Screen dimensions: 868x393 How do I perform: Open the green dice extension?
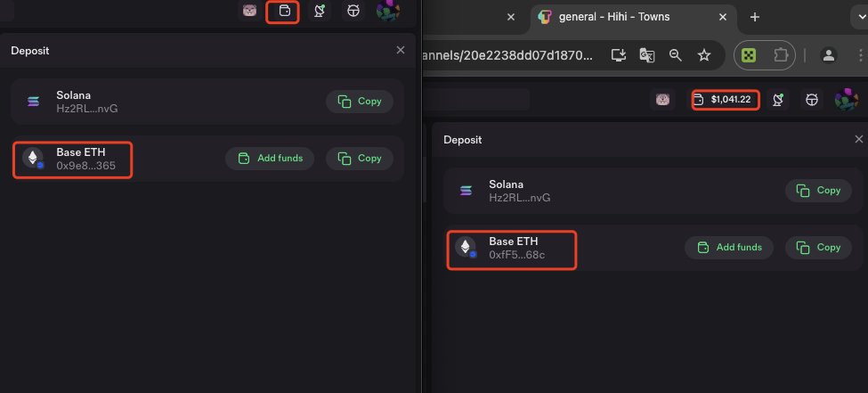pyautogui.click(x=750, y=55)
